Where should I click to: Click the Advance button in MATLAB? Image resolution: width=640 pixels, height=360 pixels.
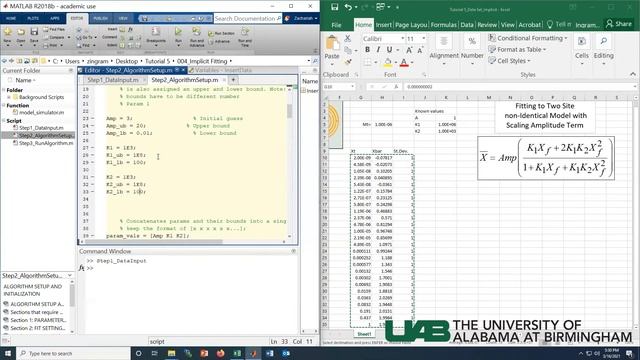coord(219,41)
